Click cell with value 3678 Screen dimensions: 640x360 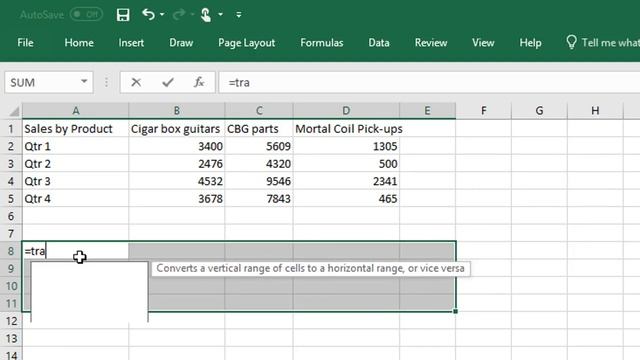176,199
